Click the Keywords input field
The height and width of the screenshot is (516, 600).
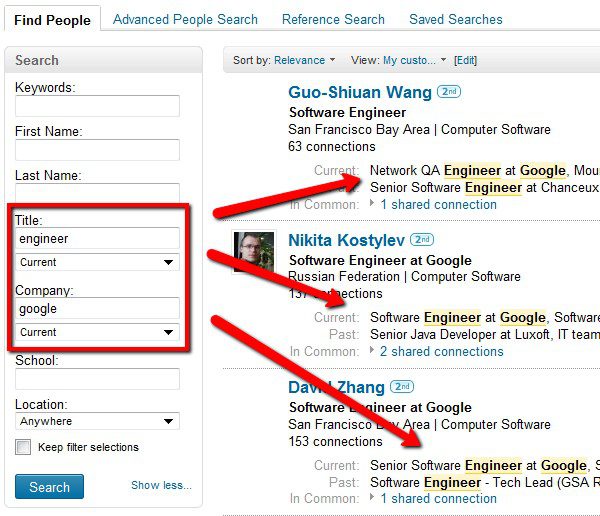pyautogui.click(x=97, y=106)
